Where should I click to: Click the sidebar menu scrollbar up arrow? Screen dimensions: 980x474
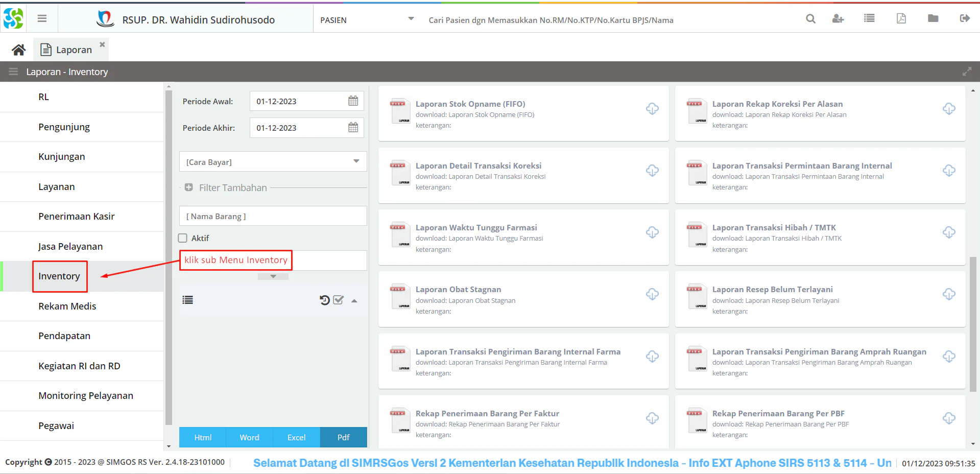(x=169, y=87)
